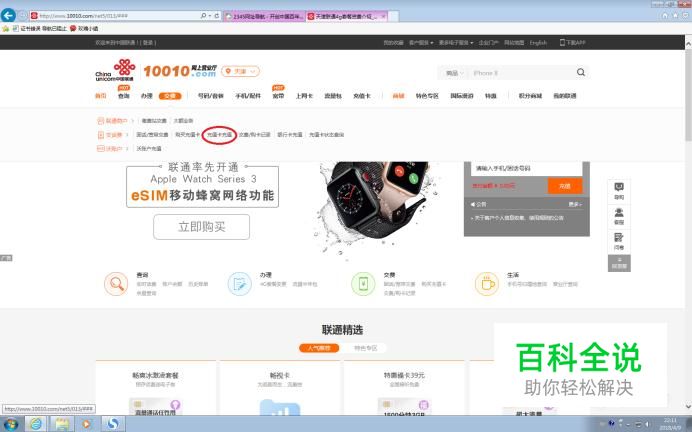Image resolution: width=692 pixels, height=432 pixels.
Task: Click the questionnaire pencil sidebar icon
Action: click(619, 237)
